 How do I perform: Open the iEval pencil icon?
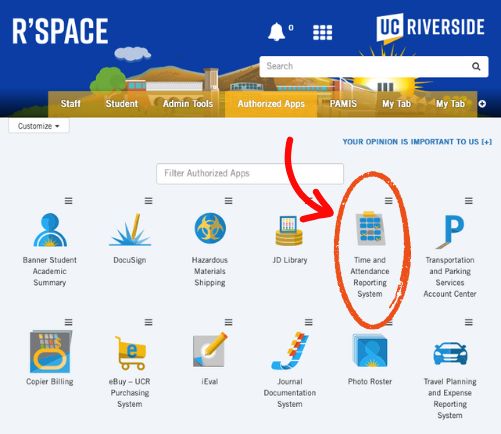point(210,349)
